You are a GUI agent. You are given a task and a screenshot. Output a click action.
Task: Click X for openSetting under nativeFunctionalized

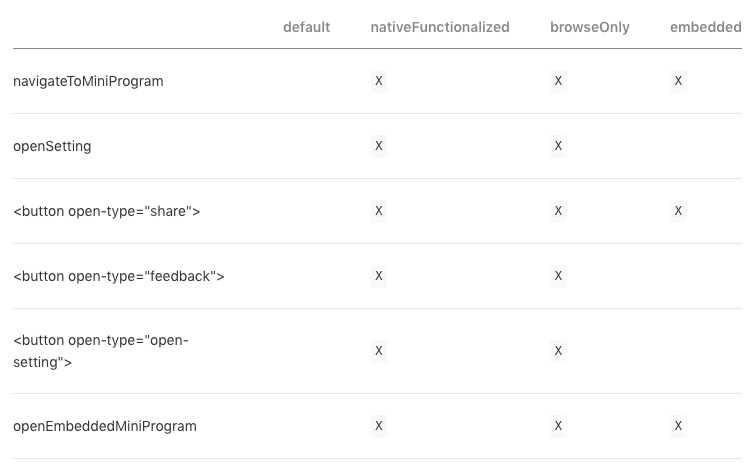click(379, 146)
